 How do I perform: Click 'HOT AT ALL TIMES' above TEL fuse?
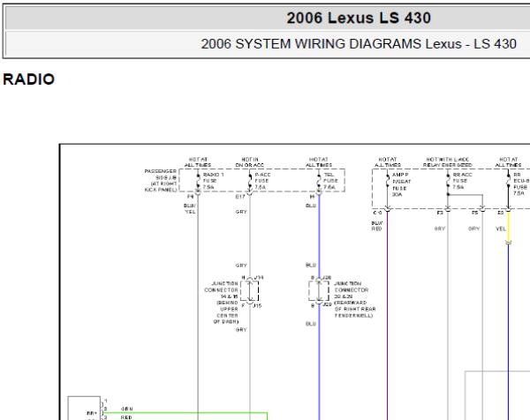click(x=319, y=162)
